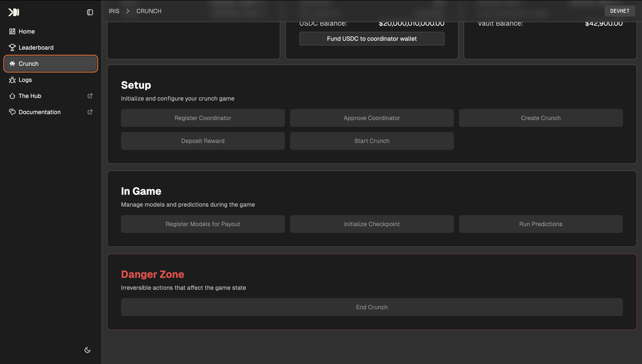Click the DEVNET badge
Image resolution: width=642 pixels, height=364 pixels.
tap(619, 11)
